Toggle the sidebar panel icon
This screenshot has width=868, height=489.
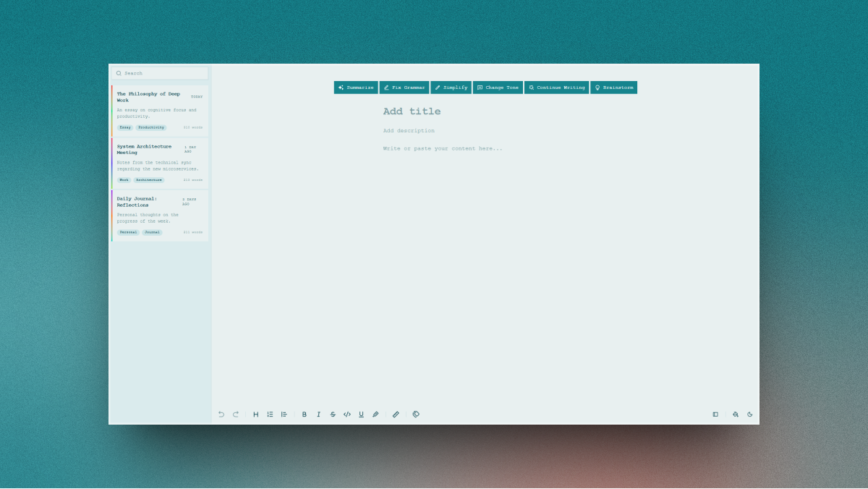point(715,414)
